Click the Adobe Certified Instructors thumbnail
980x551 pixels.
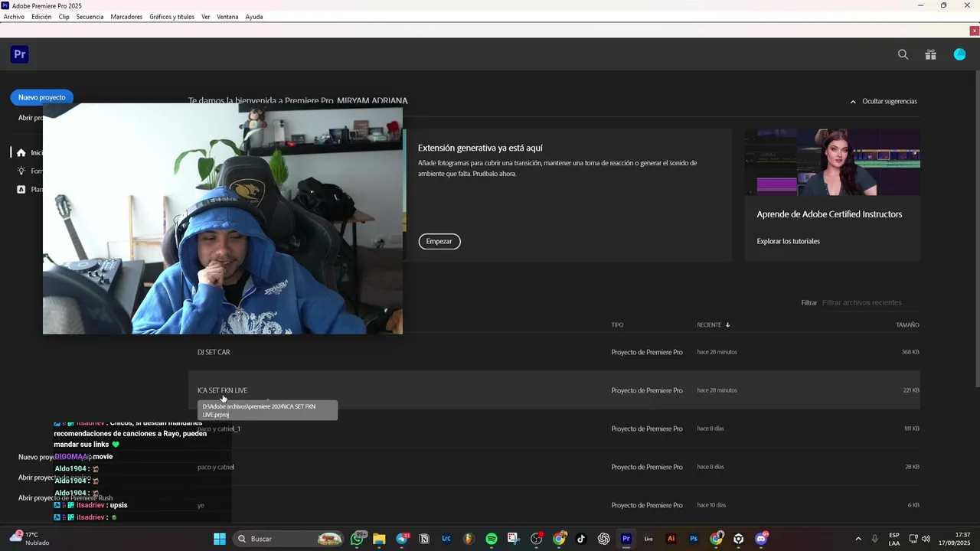point(832,162)
